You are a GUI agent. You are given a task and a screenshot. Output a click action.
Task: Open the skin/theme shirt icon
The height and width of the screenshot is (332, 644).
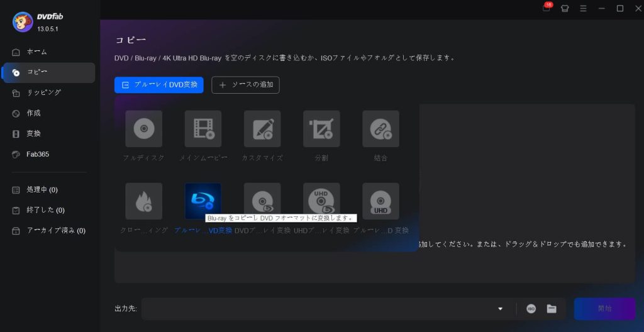[565, 9]
